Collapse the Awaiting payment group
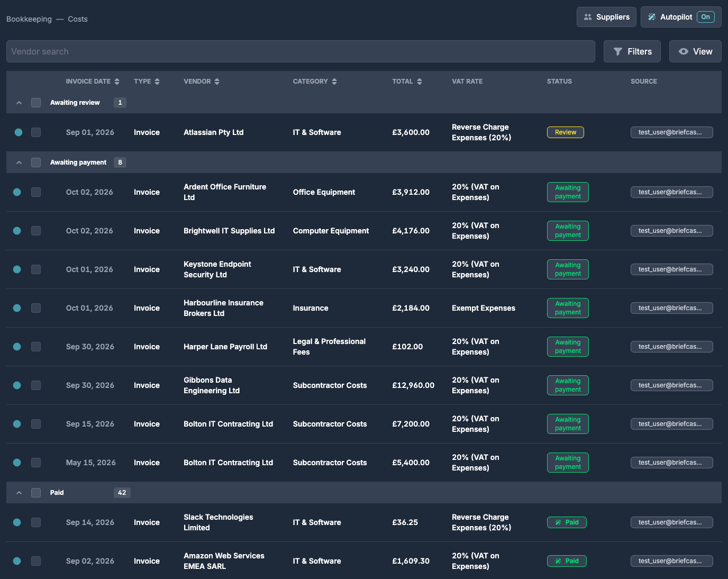The image size is (728, 579). point(19,162)
